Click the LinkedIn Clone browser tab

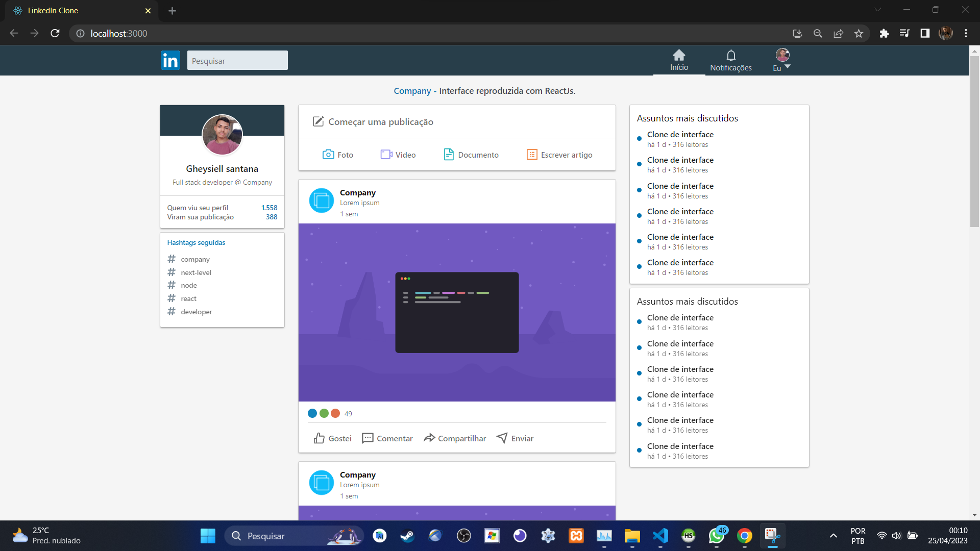77,11
